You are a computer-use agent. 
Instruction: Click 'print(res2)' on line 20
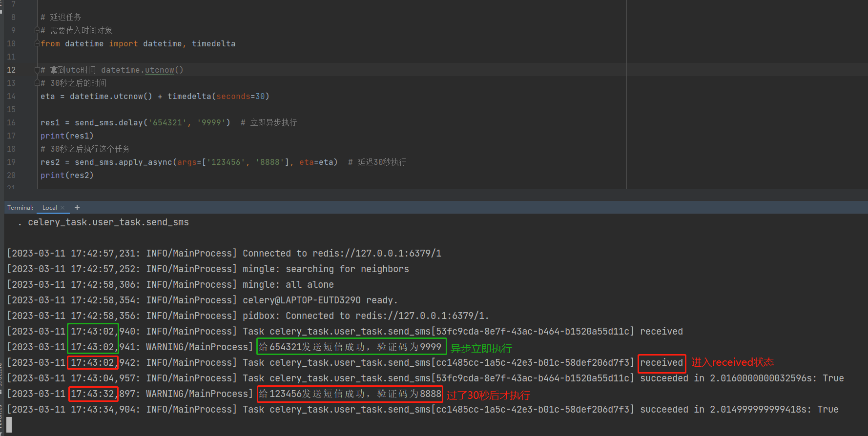pyautogui.click(x=67, y=175)
